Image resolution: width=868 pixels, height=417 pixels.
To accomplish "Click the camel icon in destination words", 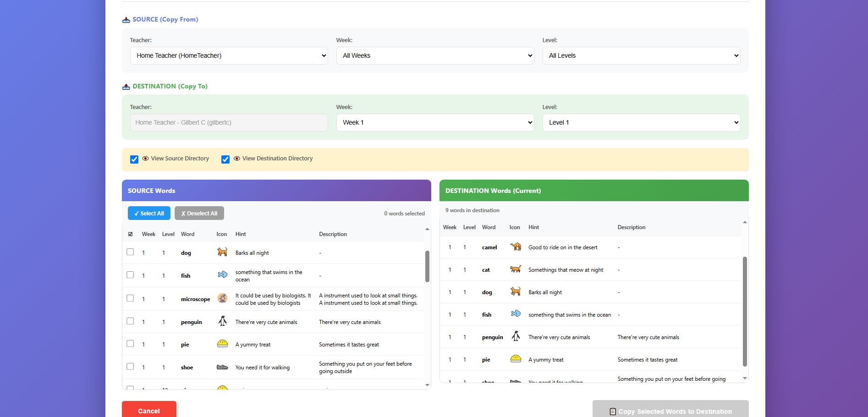I will tap(516, 247).
